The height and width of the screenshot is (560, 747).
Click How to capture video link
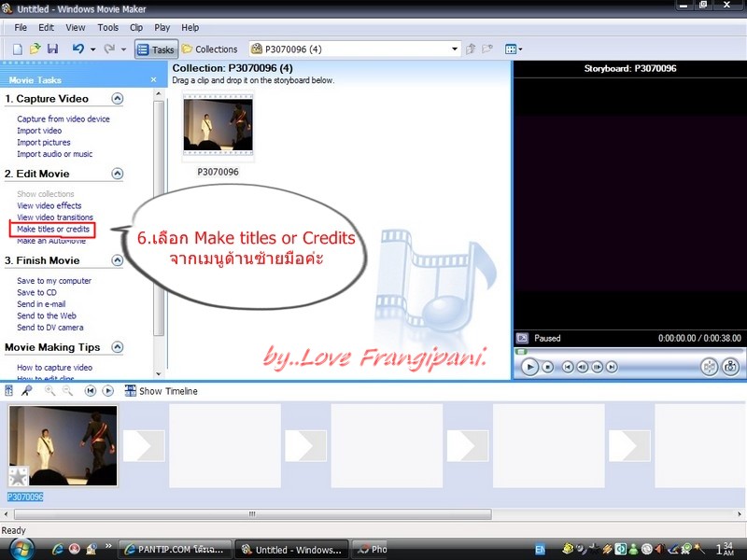pyautogui.click(x=54, y=368)
